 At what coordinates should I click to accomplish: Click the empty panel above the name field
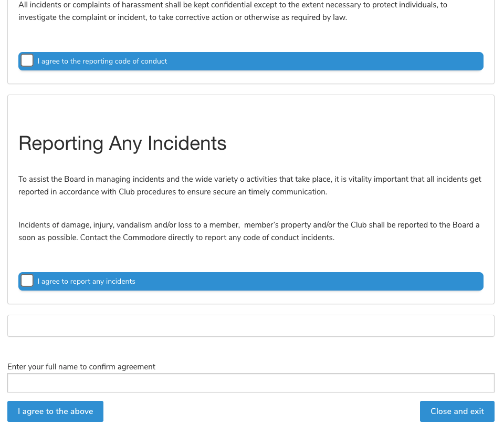click(x=251, y=326)
